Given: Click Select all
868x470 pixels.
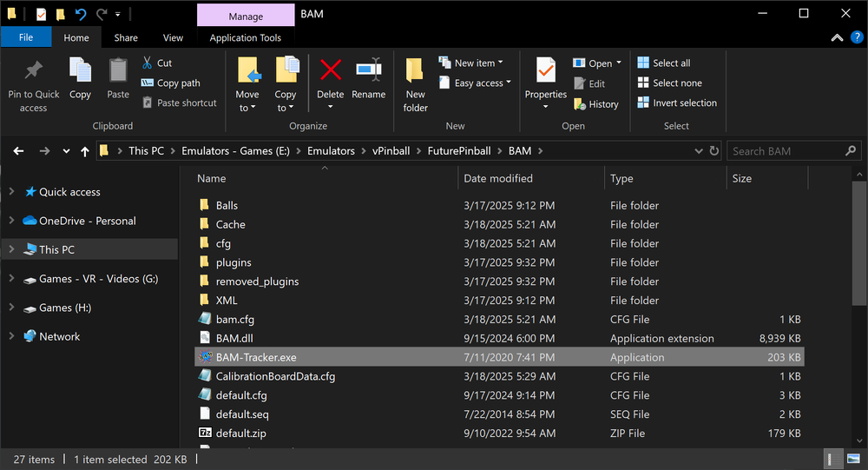Looking at the screenshot, I should click(664, 63).
